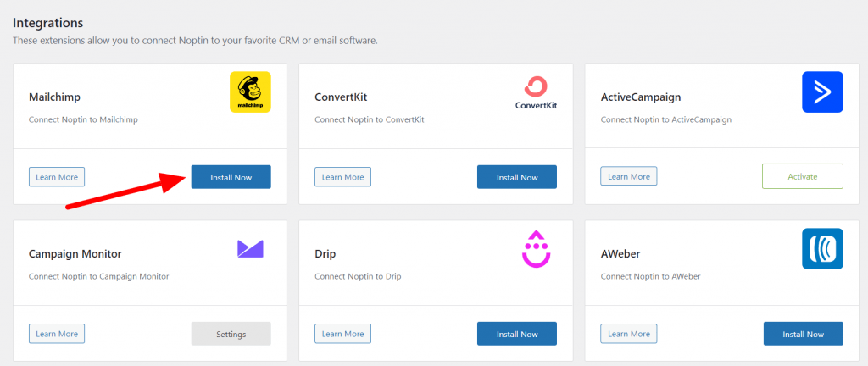The height and width of the screenshot is (366, 868).
Task: Learn more about Campaign Monitor integration
Action: [x=57, y=334]
